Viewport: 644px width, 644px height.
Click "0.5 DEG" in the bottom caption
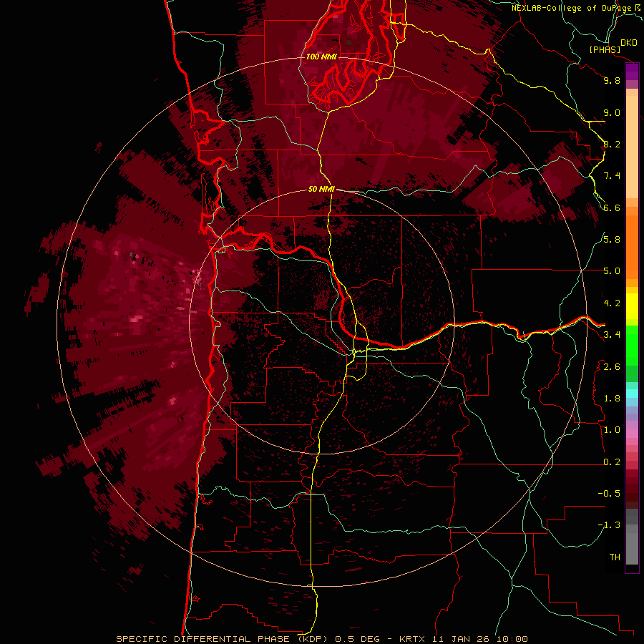tap(357, 639)
